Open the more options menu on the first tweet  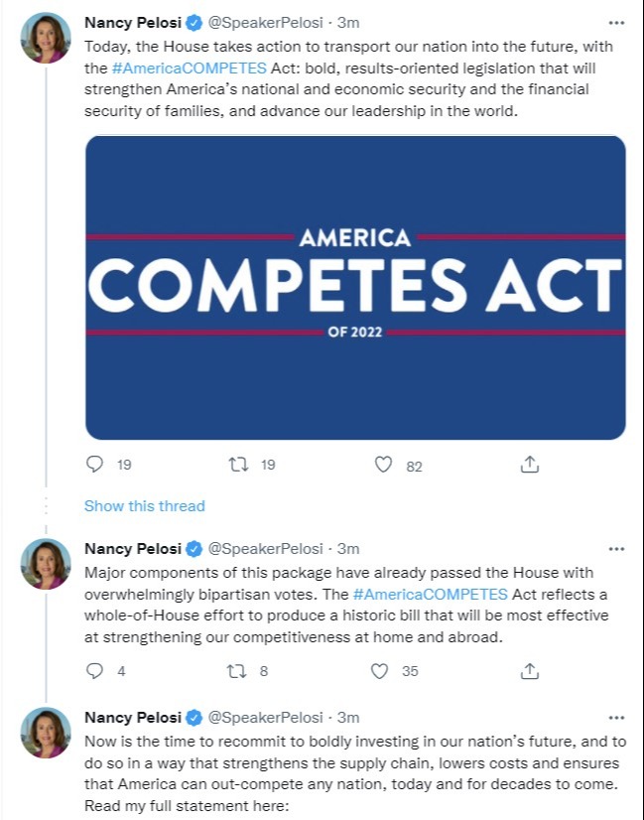617,21
